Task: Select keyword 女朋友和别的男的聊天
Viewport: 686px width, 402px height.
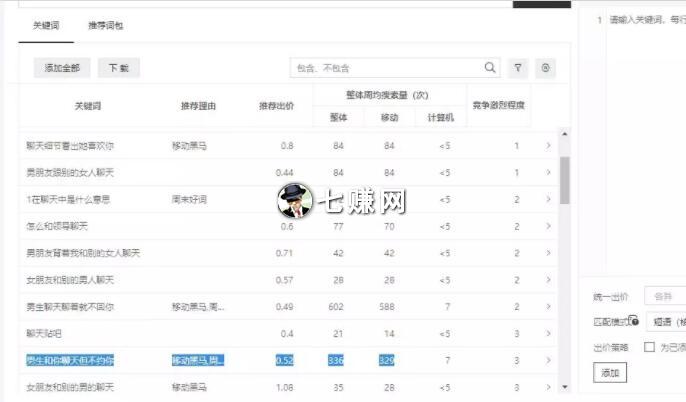Action: click(70, 387)
